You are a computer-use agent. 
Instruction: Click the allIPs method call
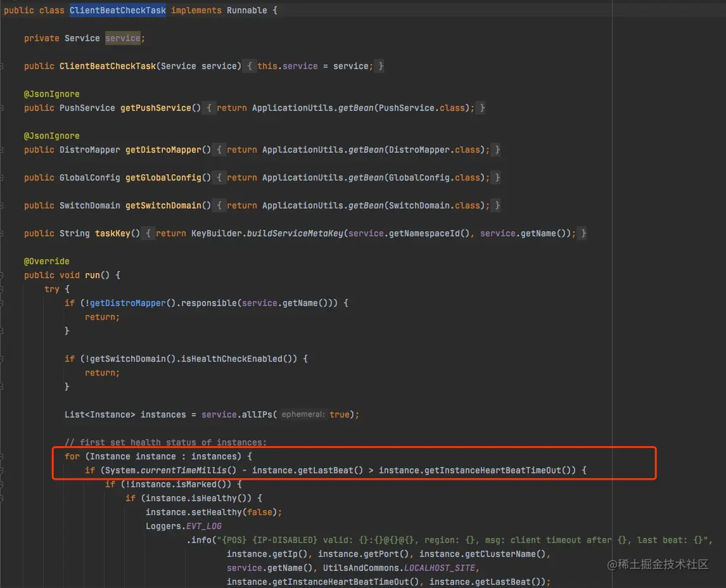point(257,415)
